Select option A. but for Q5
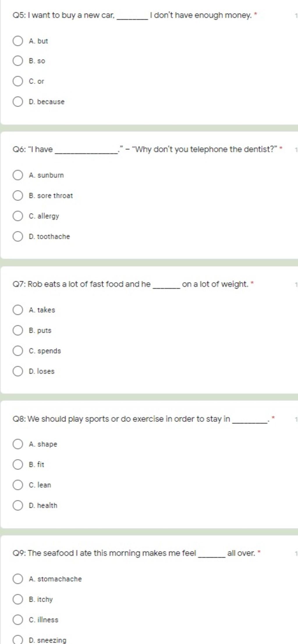Viewport: 298px width, 644px height. click(18, 41)
